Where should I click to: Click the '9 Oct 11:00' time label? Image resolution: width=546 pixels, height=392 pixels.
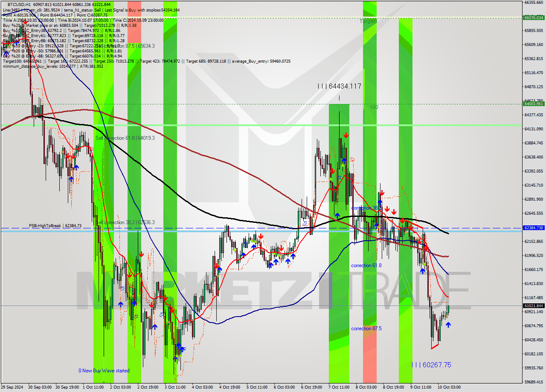(x=421, y=387)
